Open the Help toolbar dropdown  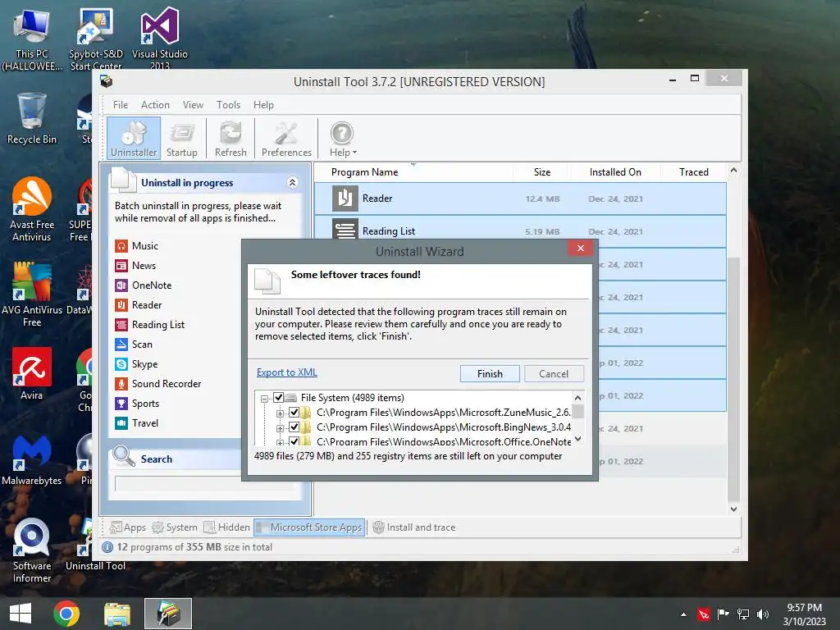(x=343, y=139)
